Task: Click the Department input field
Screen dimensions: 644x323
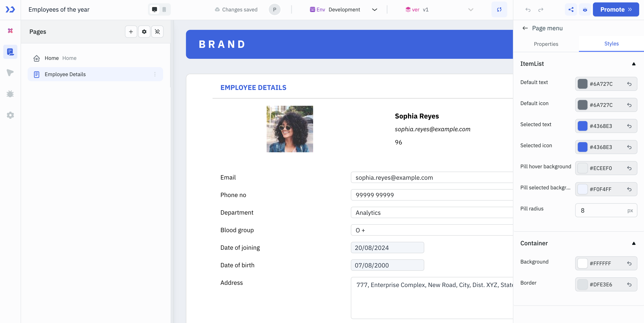Action: (x=432, y=212)
